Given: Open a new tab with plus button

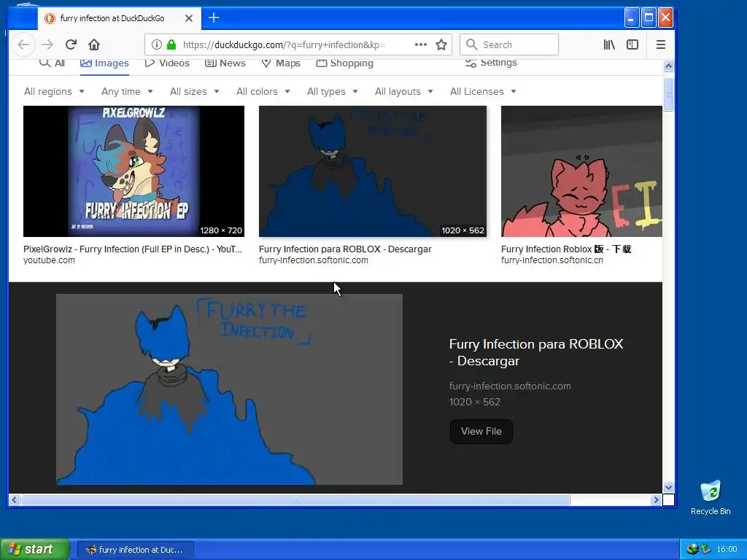Looking at the screenshot, I should pos(214,18).
